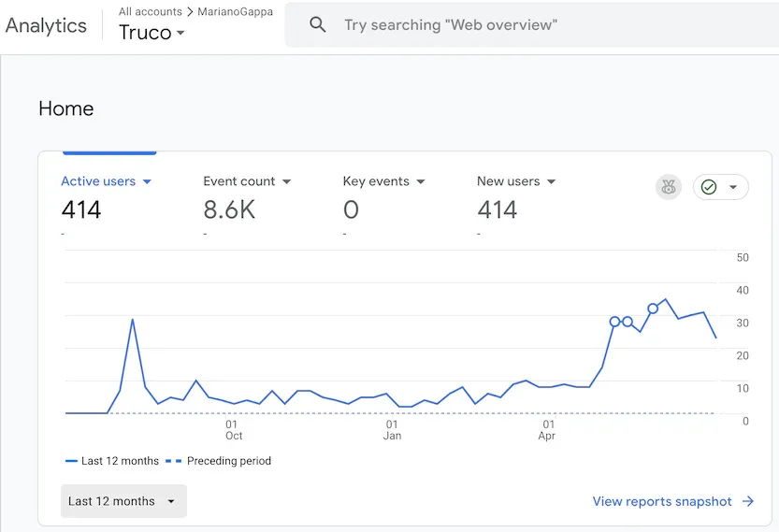Viewport: 779px width, 532px height.
Task: Click 'Preceding period' dashed legend entry
Action: point(218,461)
